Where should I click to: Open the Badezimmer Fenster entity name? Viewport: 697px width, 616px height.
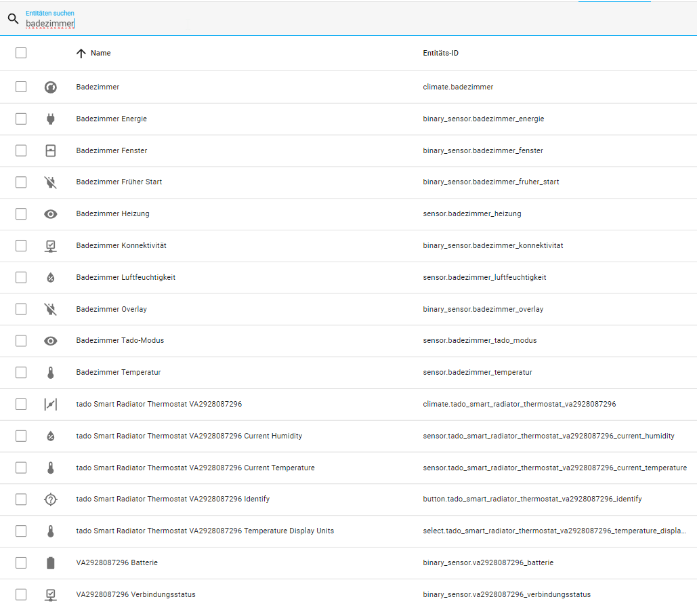(x=112, y=150)
